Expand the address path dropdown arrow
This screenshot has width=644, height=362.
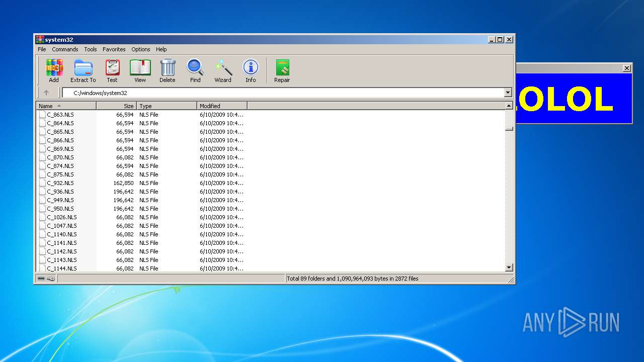coord(508,93)
